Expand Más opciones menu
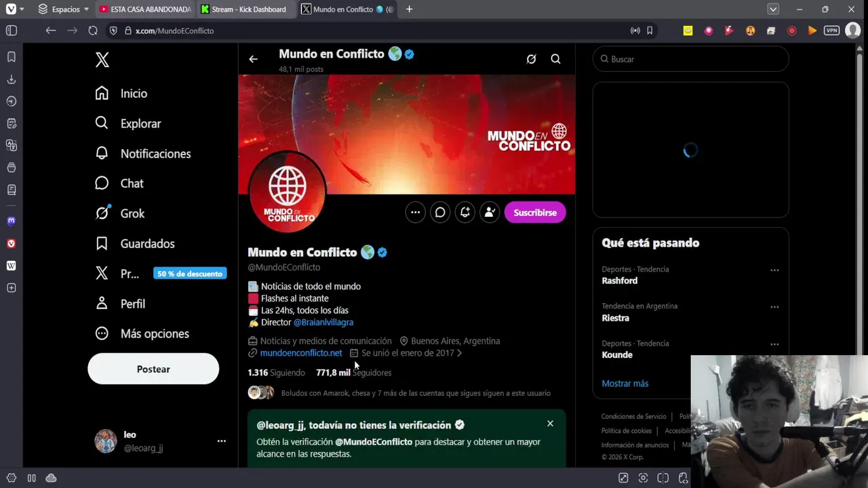 tap(142, 333)
